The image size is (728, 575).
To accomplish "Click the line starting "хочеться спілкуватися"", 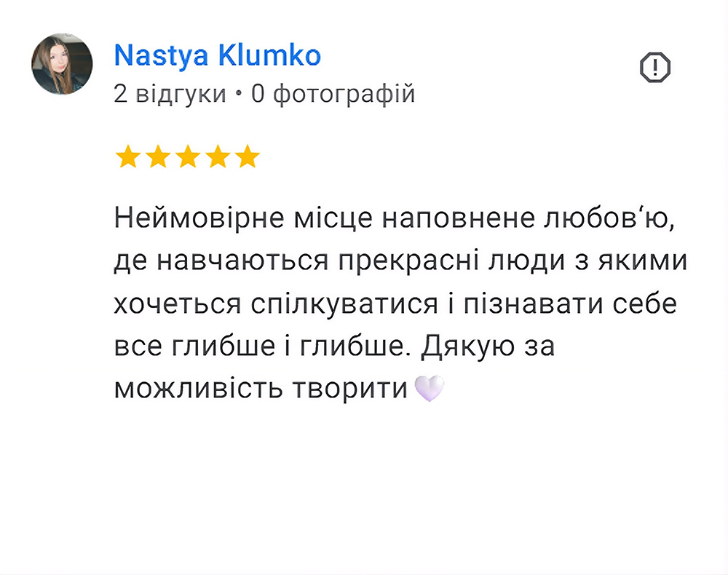I will (x=395, y=304).
